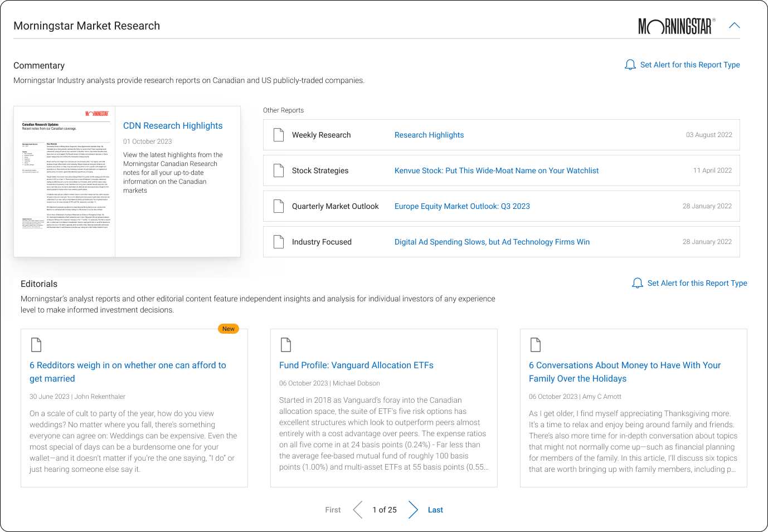Screen dimensions: 768x532
Task: Click document icon in Industry Focused row
Action: point(279,242)
